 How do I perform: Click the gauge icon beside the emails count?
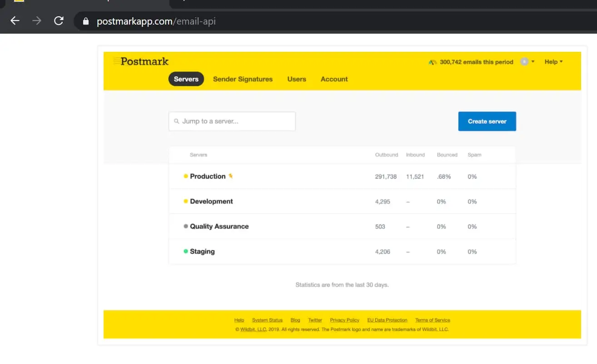tap(433, 62)
